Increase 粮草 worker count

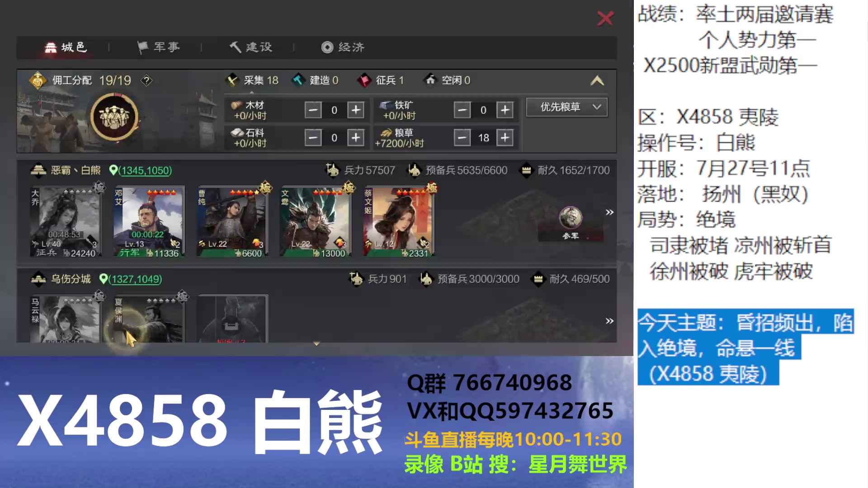[x=505, y=137]
